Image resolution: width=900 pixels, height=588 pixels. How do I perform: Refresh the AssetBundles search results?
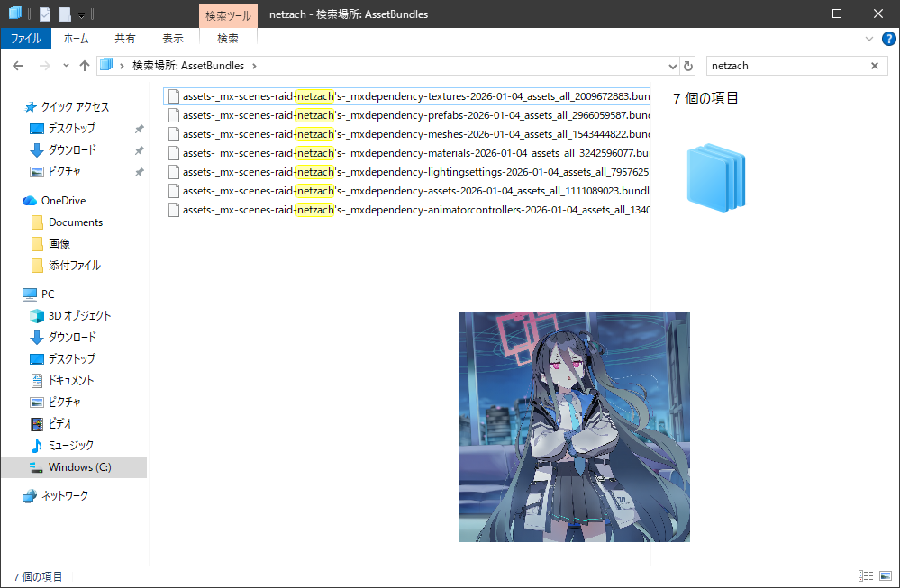coord(689,66)
